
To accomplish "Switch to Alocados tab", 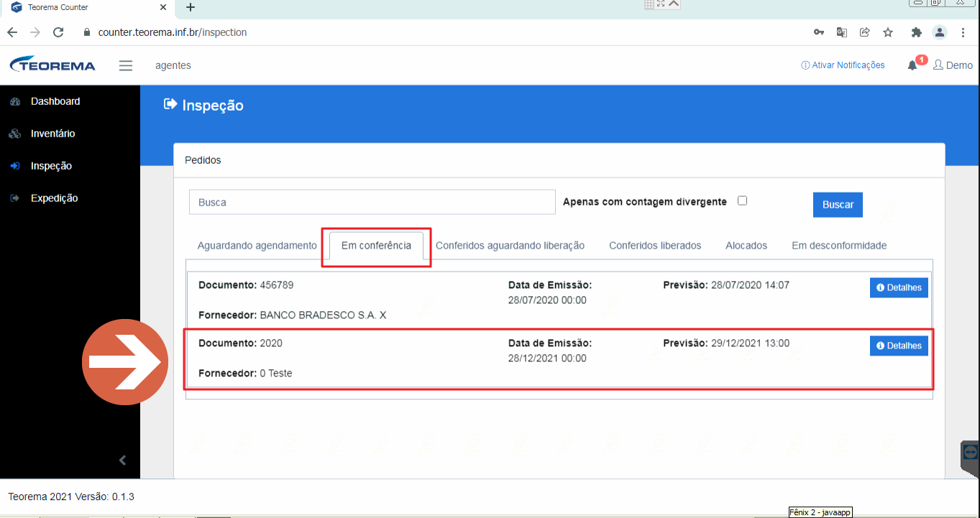I will point(746,246).
